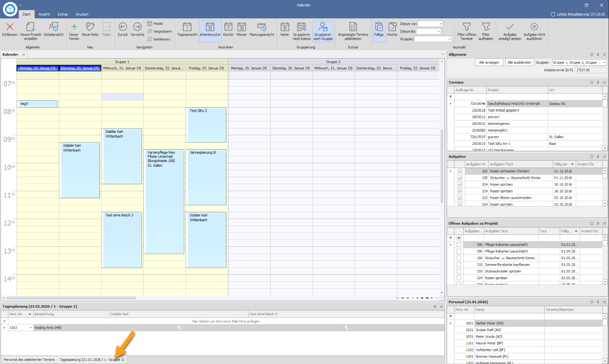Toggle checkbox for task 320 Rosen schneiden (Winter)
This screenshot has width=609, height=364.
tap(460, 171)
